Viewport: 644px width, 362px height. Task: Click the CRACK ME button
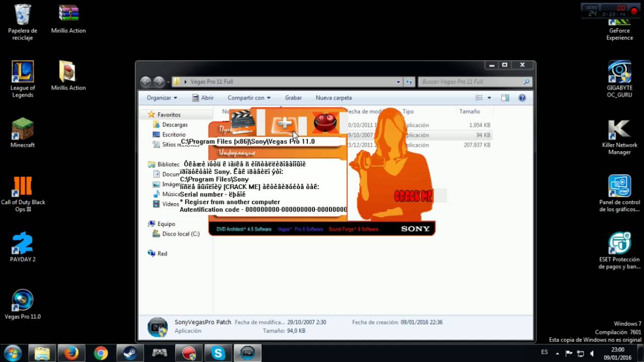tap(413, 196)
